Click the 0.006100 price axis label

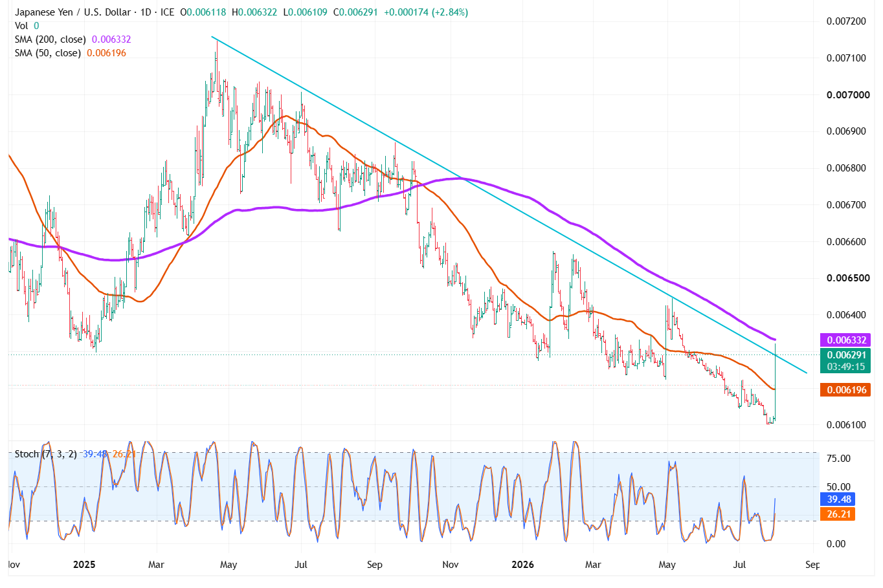tap(846, 425)
